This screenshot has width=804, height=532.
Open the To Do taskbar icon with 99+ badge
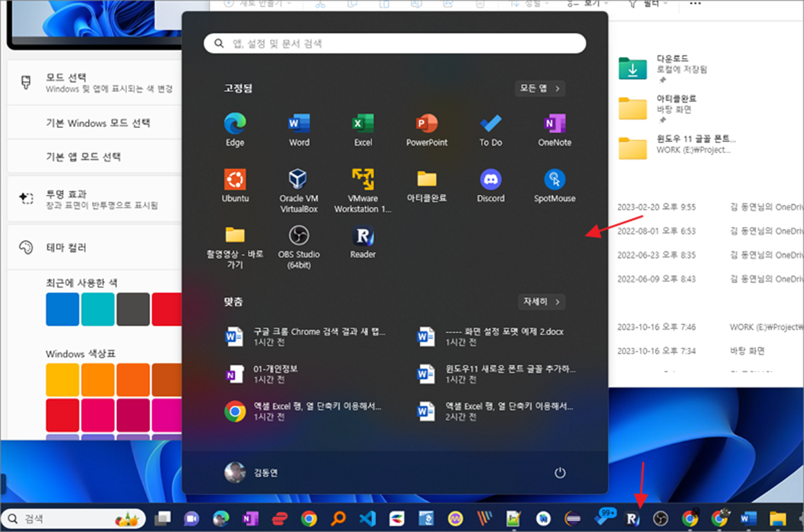pyautogui.click(x=604, y=517)
